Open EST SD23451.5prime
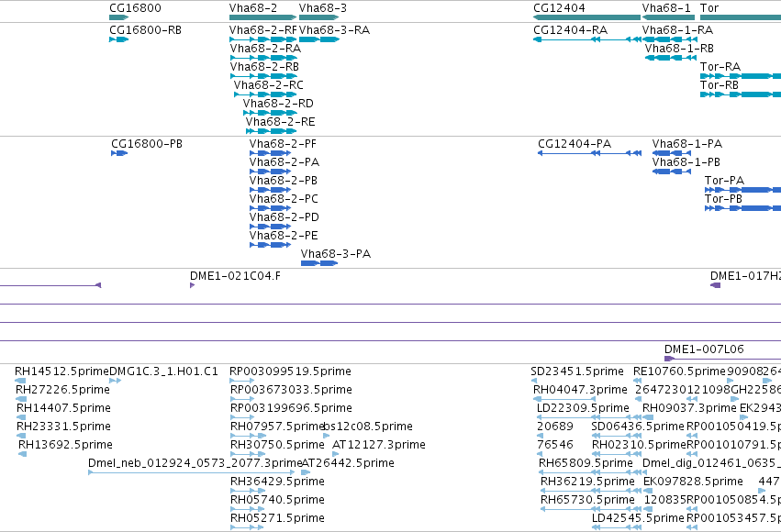Image resolution: width=781 pixels, height=532 pixels. point(577,371)
